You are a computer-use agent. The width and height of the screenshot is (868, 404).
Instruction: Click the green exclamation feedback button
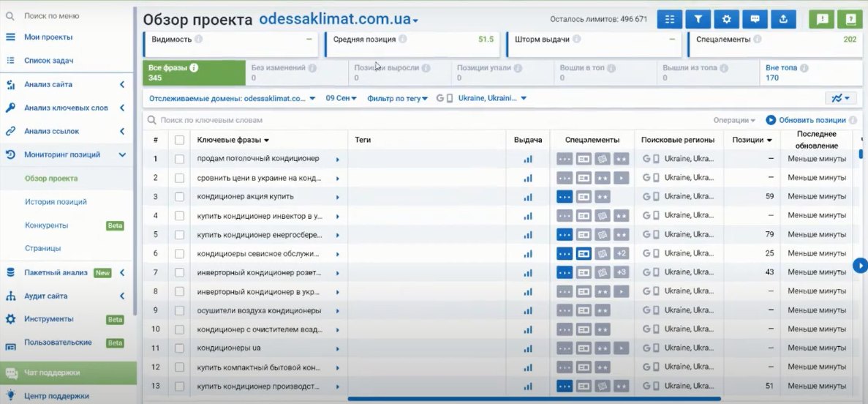click(x=822, y=19)
